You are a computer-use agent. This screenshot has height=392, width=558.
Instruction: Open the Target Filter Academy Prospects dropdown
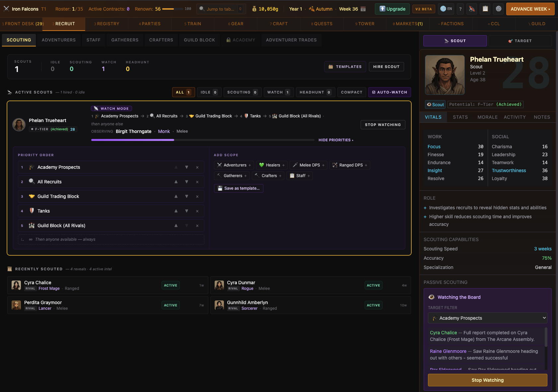[x=488, y=318]
